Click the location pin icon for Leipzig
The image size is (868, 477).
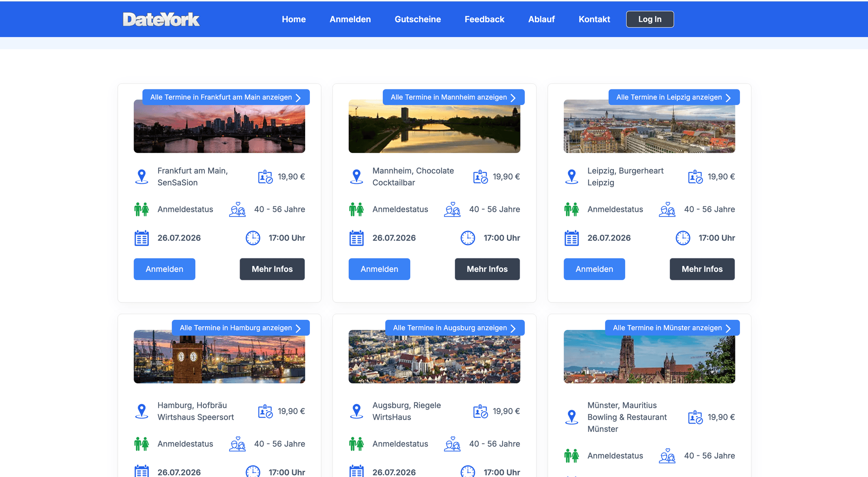572,177
